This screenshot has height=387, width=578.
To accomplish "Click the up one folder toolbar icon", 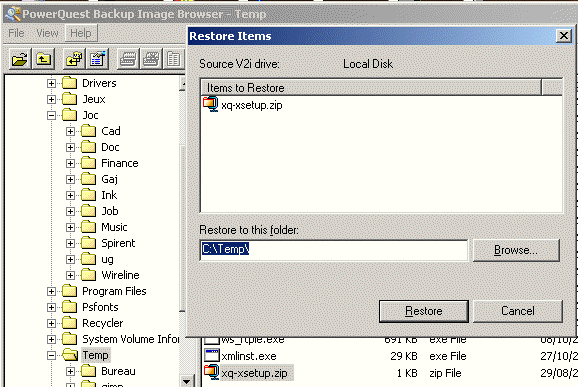I will [43, 59].
